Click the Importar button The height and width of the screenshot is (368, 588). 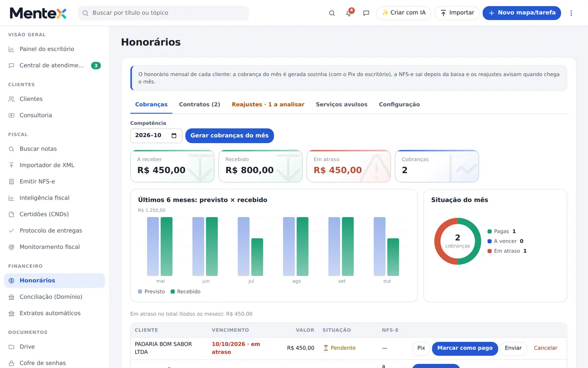point(457,13)
